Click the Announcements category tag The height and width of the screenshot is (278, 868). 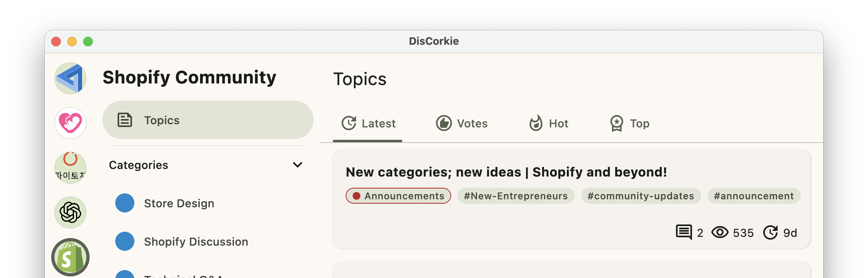(398, 196)
